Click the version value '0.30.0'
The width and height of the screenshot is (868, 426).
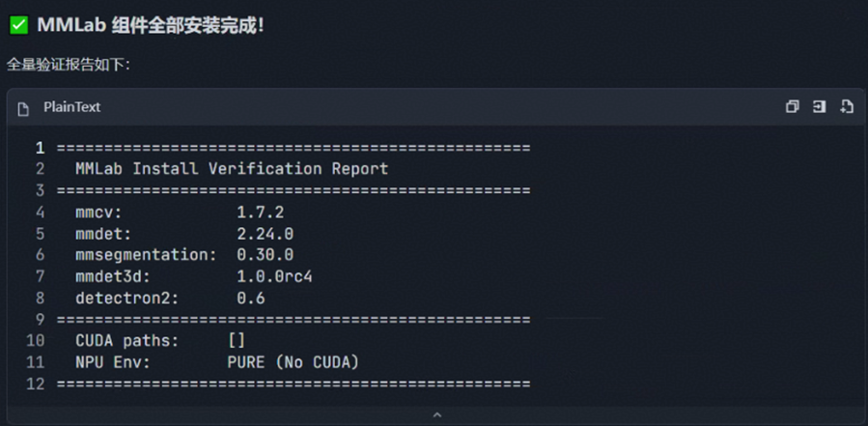click(x=266, y=255)
